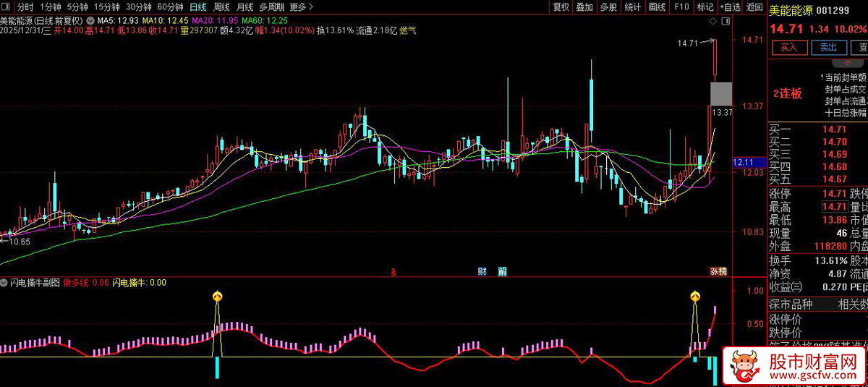Click the 解 marker on the timeline
Image resolution: width=868 pixels, height=387 pixels.
pyautogui.click(x=502, y=272)
